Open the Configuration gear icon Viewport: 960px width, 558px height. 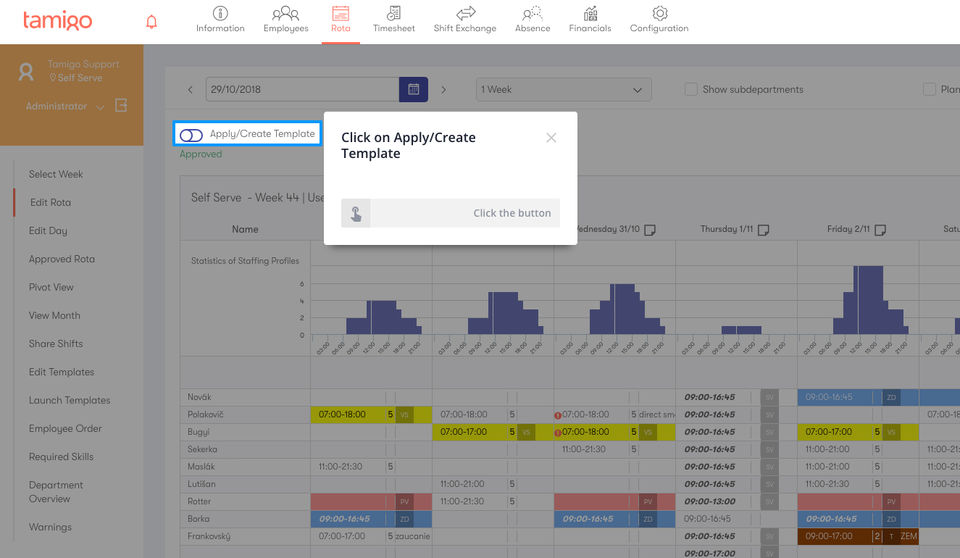(x=659, y=13)
